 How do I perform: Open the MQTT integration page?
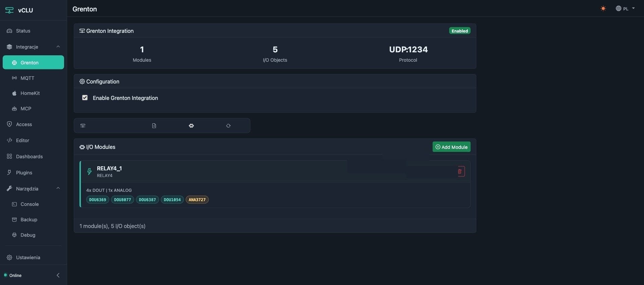click(x=34, y=78)
